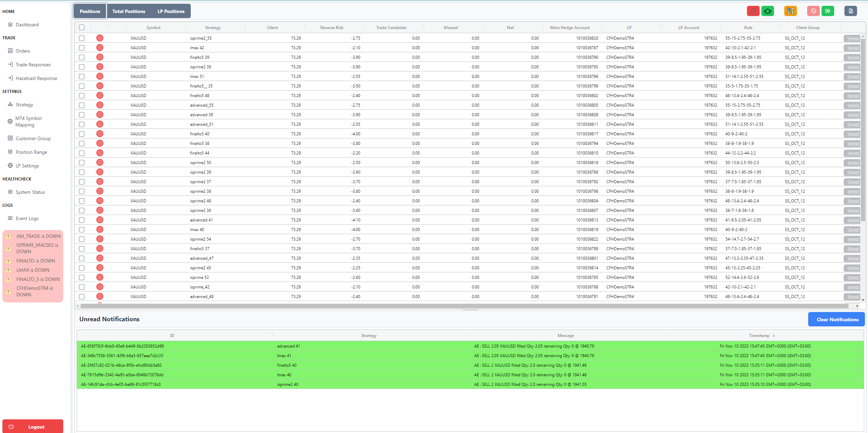Check the lmax 42 row checkbox
This screenshot has width=868, height=433.
pyautogui.click(x=82, y=48)
